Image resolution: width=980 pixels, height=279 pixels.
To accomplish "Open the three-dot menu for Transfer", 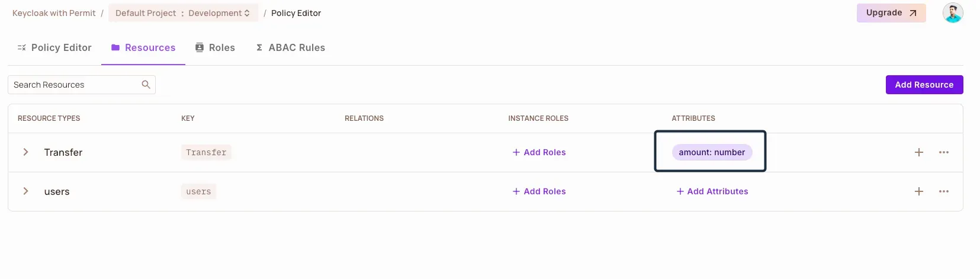I will 943,152.
